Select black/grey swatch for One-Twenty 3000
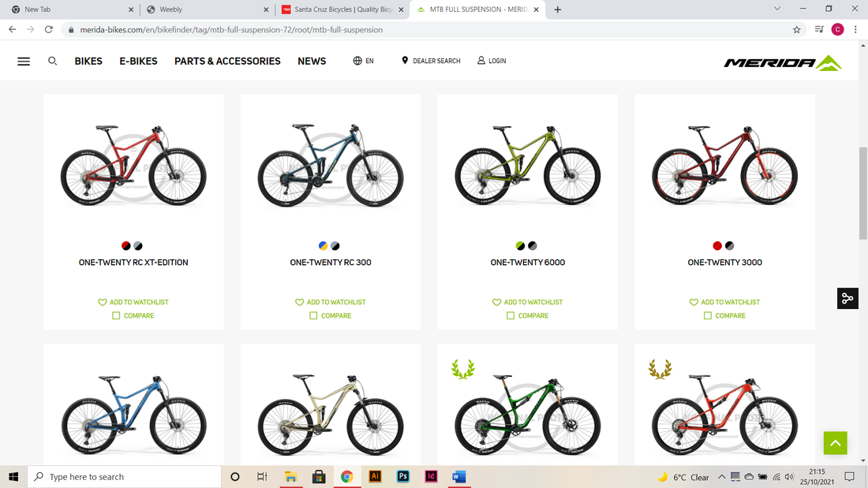 pyautogui.click(x=729, y=246)
